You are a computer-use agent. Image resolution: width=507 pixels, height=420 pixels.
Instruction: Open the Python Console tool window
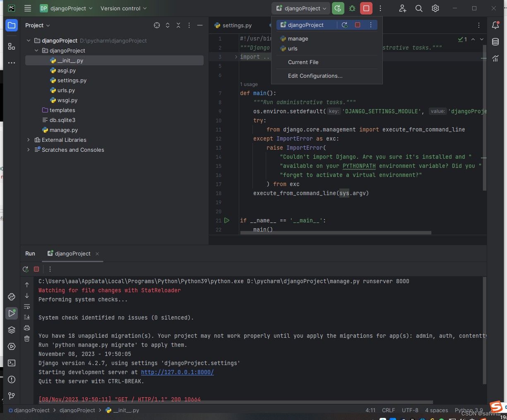[x=12, y=297]
